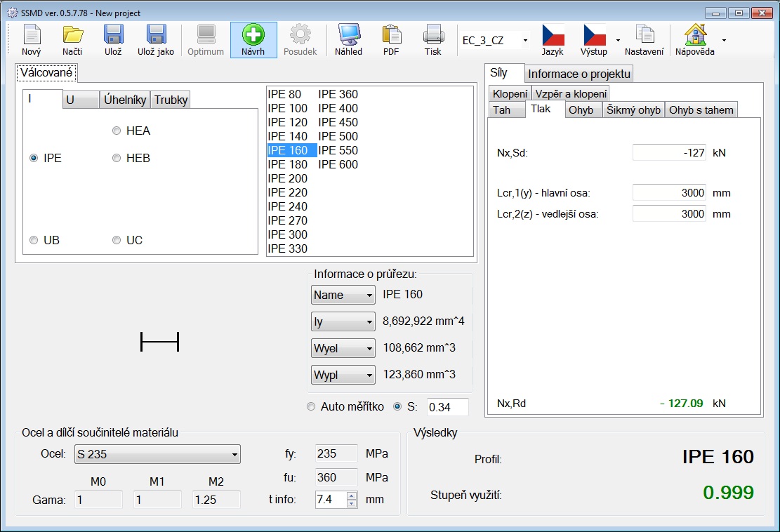Viewport: 780px width, 532px height.
Task: Click the Jazyk Czech flag icon
Action: pos(553,35)
